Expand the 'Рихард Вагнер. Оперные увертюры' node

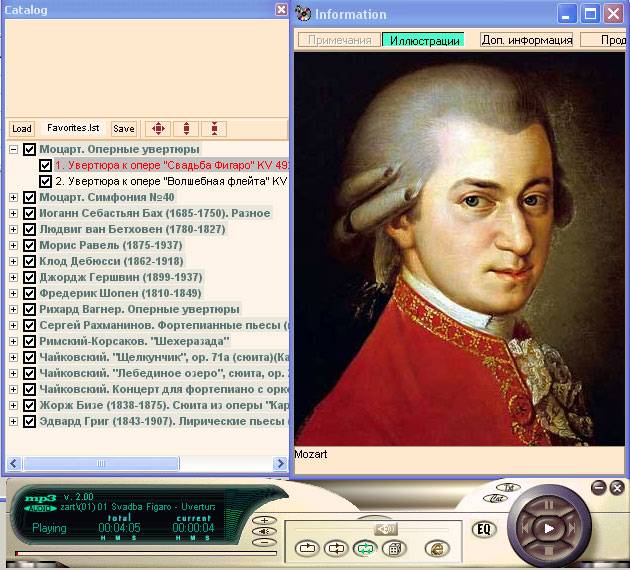pos(13,309)
